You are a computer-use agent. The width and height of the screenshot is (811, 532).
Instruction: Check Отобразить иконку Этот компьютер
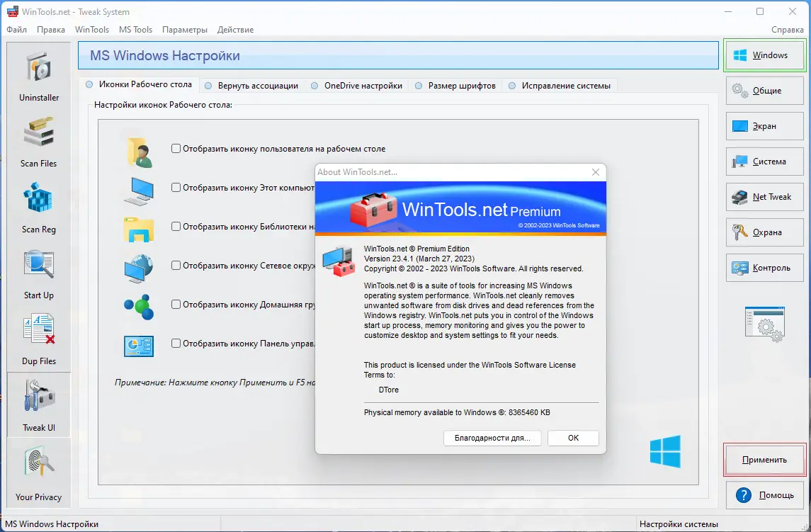(176, 187)
